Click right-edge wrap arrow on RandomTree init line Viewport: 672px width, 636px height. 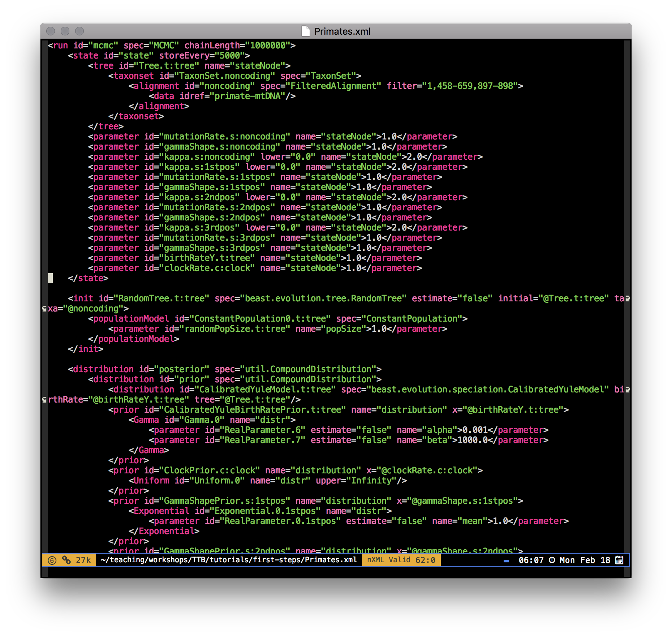coord(628,298)
